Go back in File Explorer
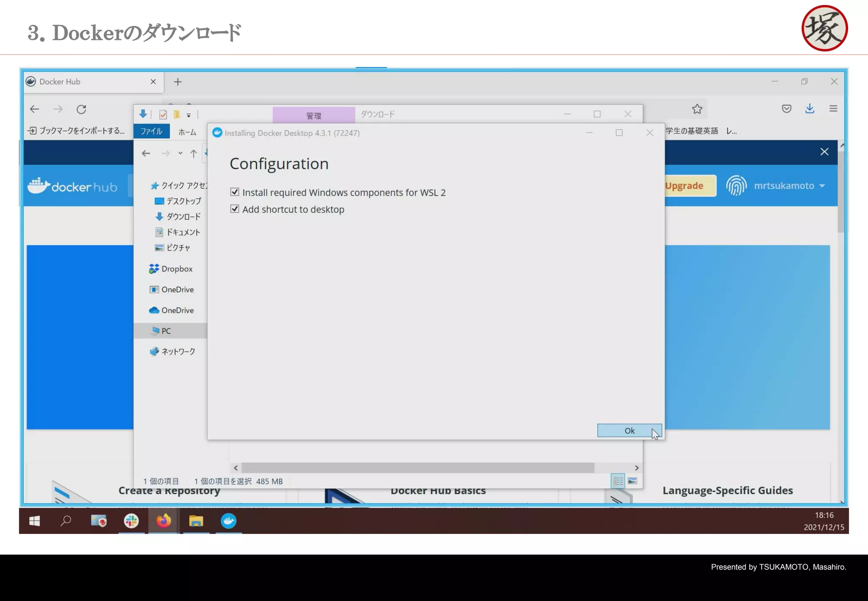 (146, 153)
